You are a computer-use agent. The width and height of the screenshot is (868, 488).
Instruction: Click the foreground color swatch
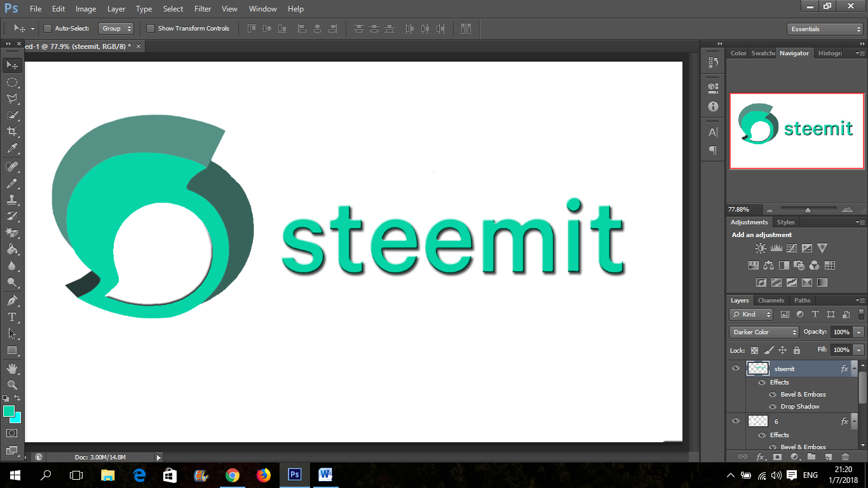pos(8,411)
